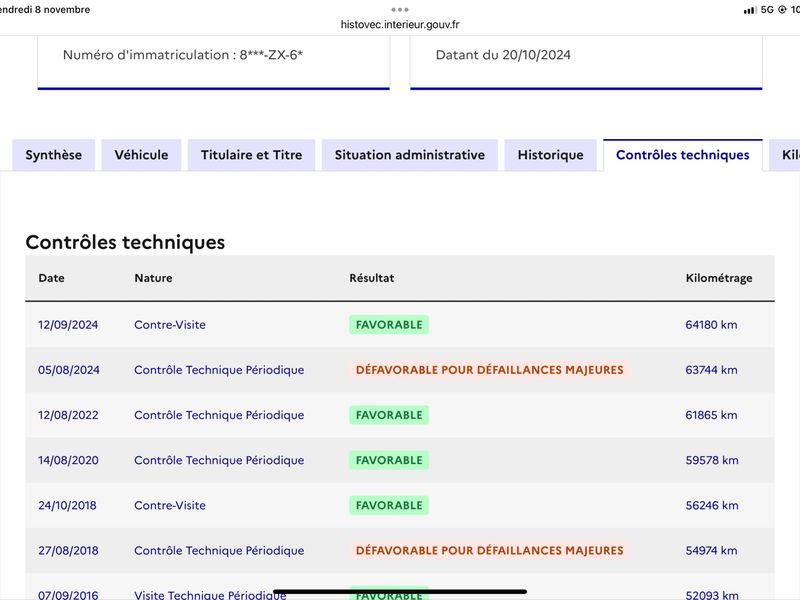Click Contrôle Technique Périodique for 14/08/2020
The width and height of the screenshot is (800, 600).
tap(219, 460)
